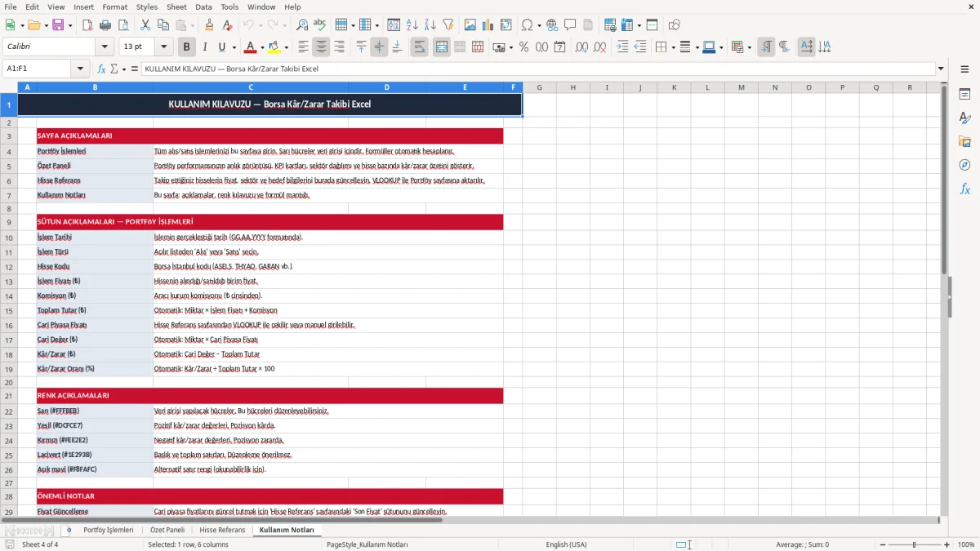Open the font size dropdown

pos(163,47)
